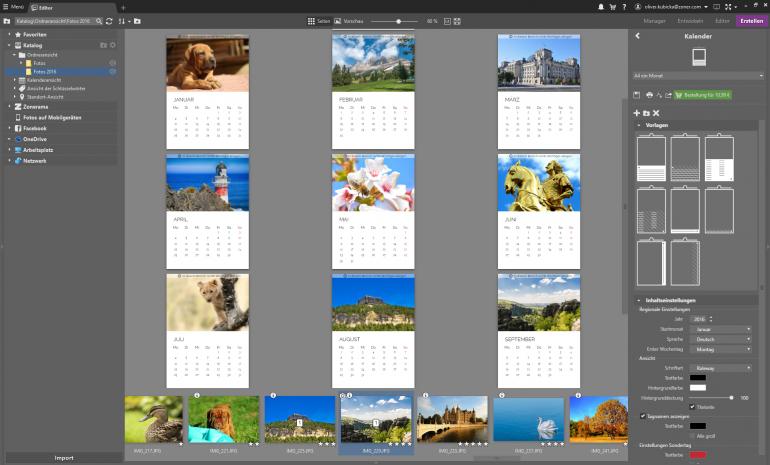Remove page with the X icon
The height and width of the screenshot is (465, 770).
pyautogui.click(x=656, y=113)
